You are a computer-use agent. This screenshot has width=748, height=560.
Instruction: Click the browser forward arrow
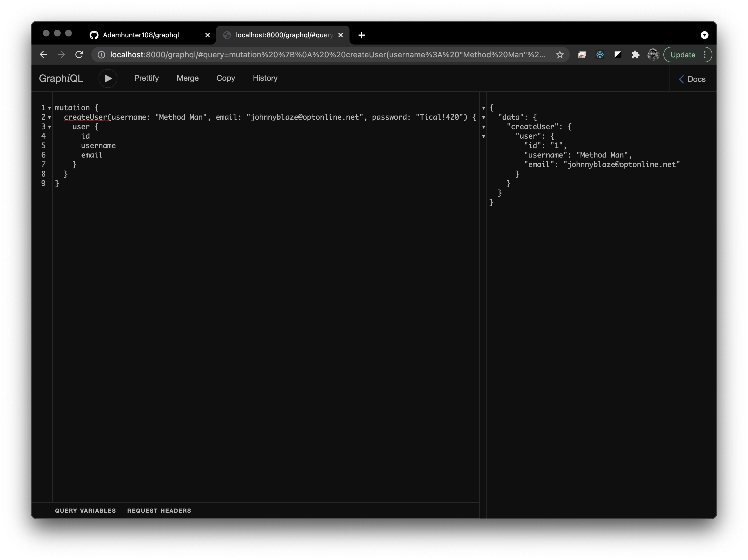click(x=61, y=55)
